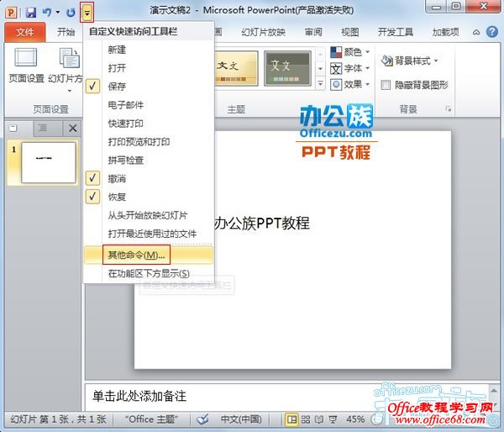The height and width of the screenshot is (432, 504).
Task: Click the Redo icon in quick access toolbar
Action: click(x=71, y=13)
